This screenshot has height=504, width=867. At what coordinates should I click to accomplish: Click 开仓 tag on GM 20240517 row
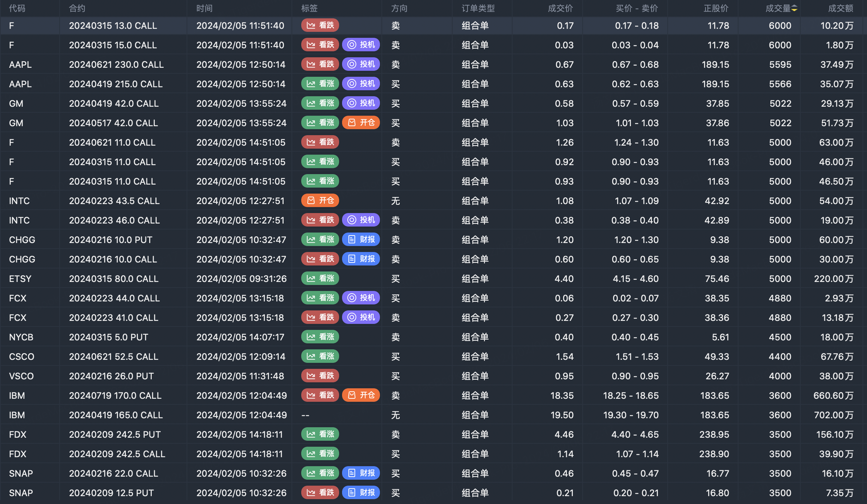coord(361,123)
